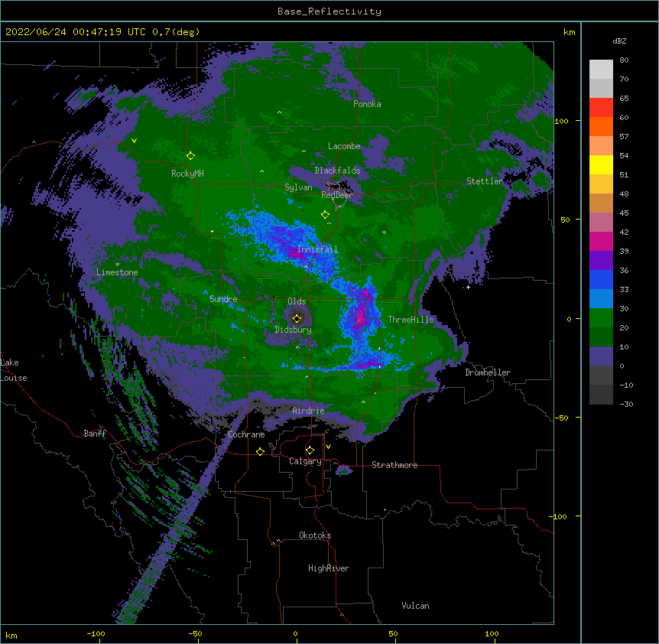Click the red 60-65 dBZ legend swatch
The image size is (659, 644).
pos(601,108)
